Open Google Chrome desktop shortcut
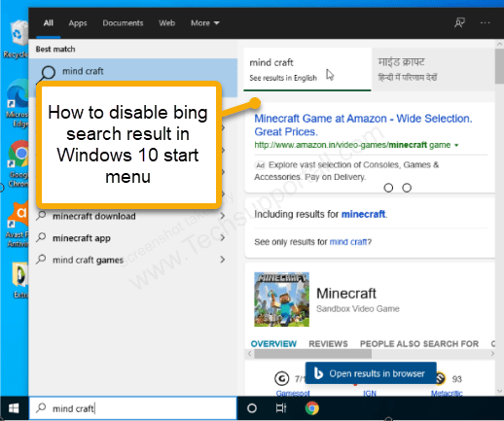Image resolution: width=504 pixels, height=421 pixels. tap(18, 163)
